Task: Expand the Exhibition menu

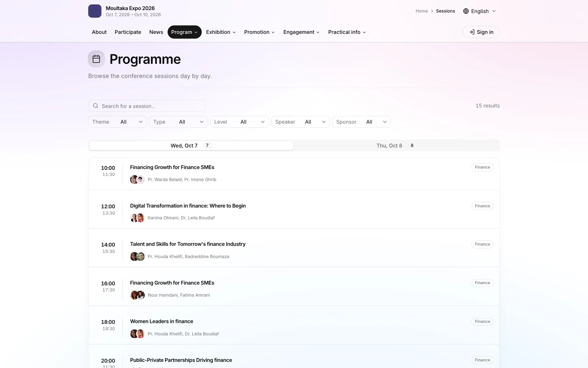Action: 221,32
